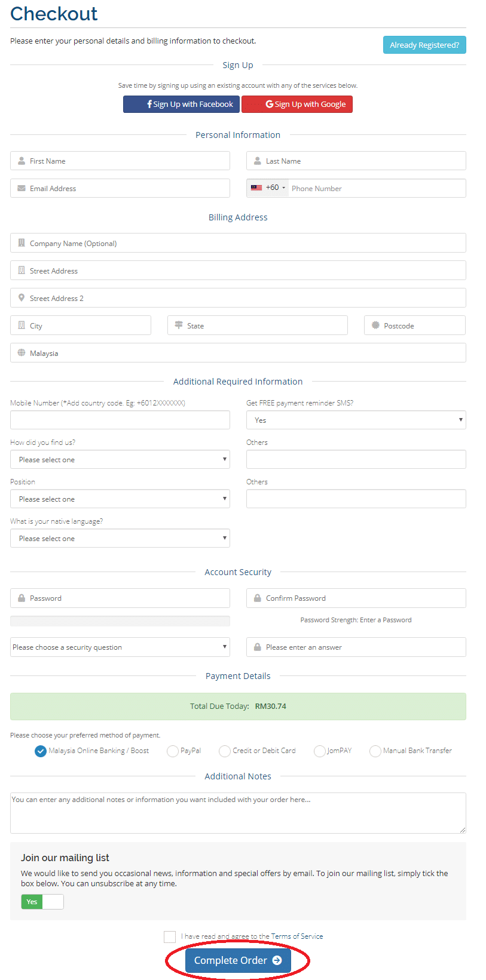The image size is (486, 980).
Task: Click the Complete Order button
Action: [238, 960]
